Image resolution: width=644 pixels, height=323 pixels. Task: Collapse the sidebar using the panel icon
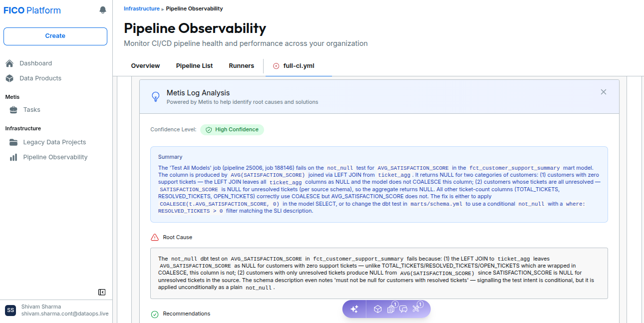click(x=102, y=292)
